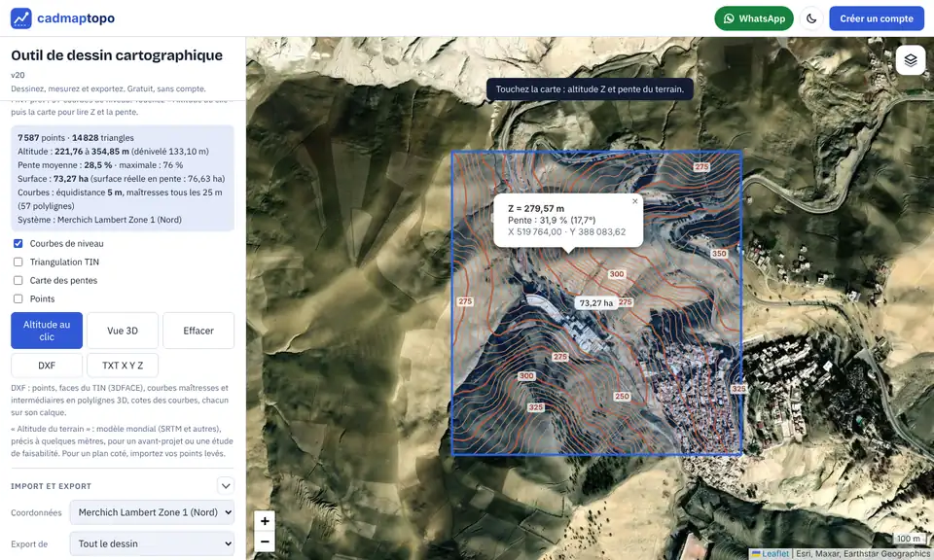Export the drawing as DXF

click(x=47, y=366)
